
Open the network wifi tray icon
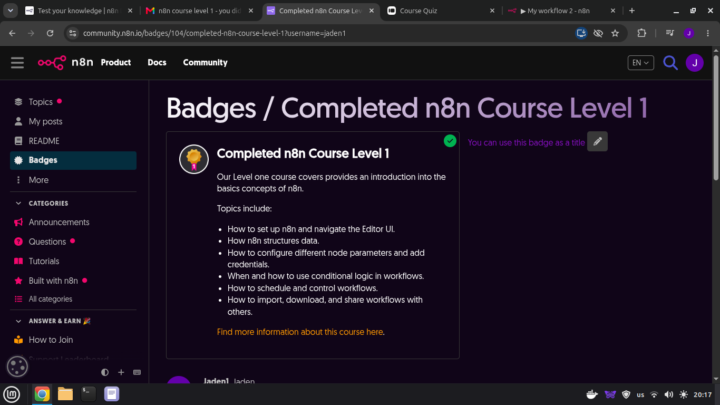(654, 394)
